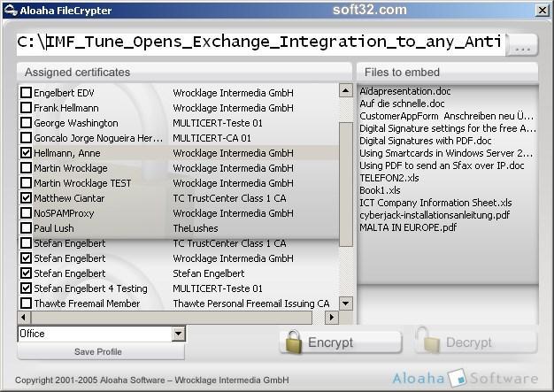Image resolution: width=554 pixels, height=392 pixels.
Task: Select Using Smartcards in Windows Server file
Action: tap(446, 153)
